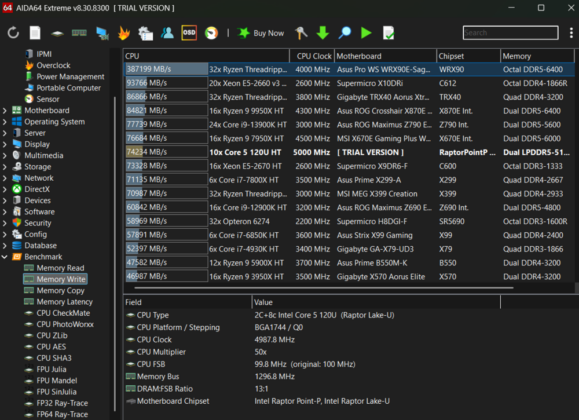The height and width of the screenshot is (420, 579).
Task: Open the preferences wrench icon
Action: (301, 33)
